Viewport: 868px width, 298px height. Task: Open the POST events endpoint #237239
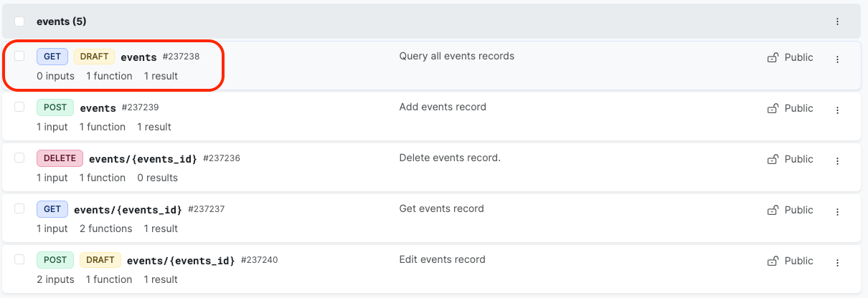click(98, 108)
